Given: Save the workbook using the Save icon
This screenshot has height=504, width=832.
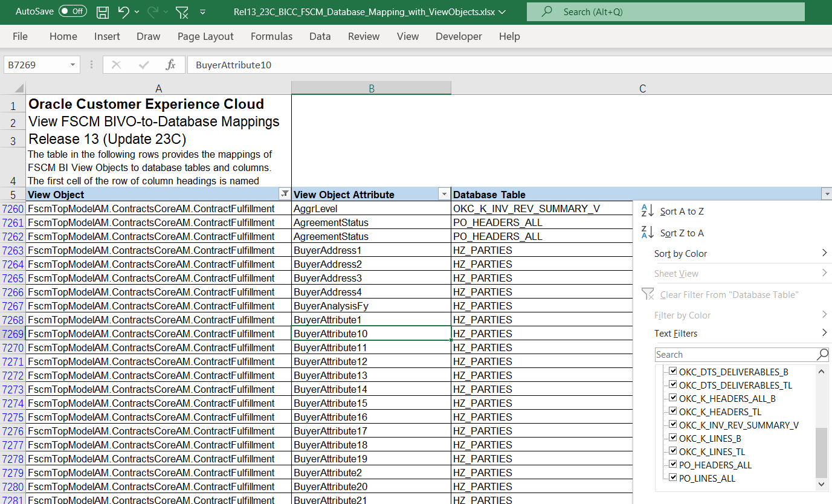Looking at the screenshot, I should [103, 11].
